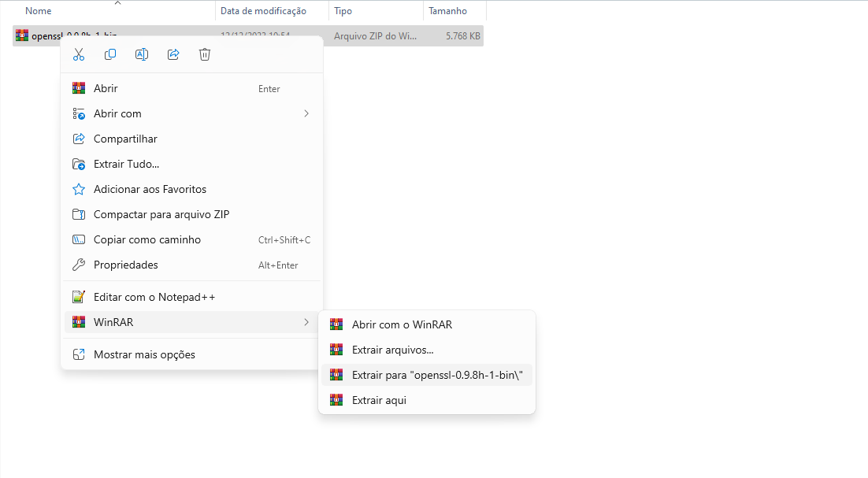
Task: Sort by Data de modificação column header
Action: [263, 11]
